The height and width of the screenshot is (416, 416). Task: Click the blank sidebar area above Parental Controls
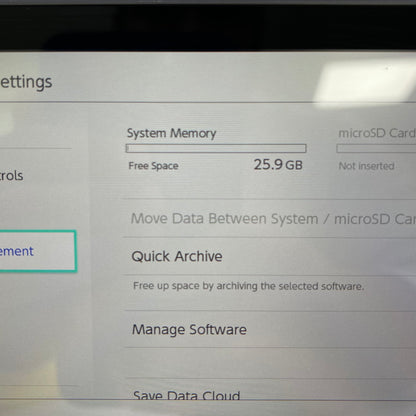pyautogui.click(x=37, y=127)
